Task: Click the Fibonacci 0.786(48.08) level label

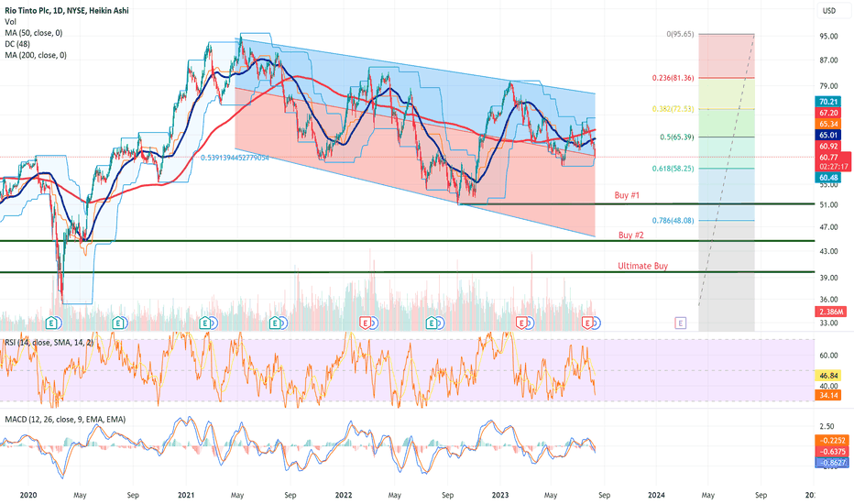Action: (x=673, y=221)
